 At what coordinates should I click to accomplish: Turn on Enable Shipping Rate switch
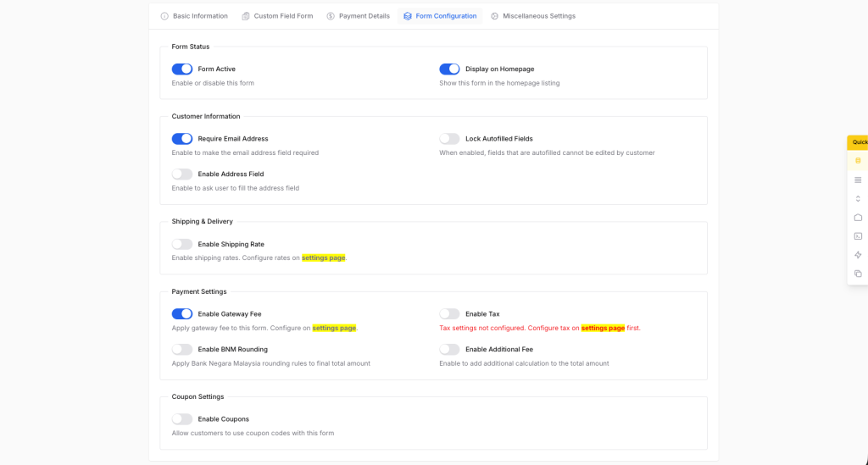[182, 244]
